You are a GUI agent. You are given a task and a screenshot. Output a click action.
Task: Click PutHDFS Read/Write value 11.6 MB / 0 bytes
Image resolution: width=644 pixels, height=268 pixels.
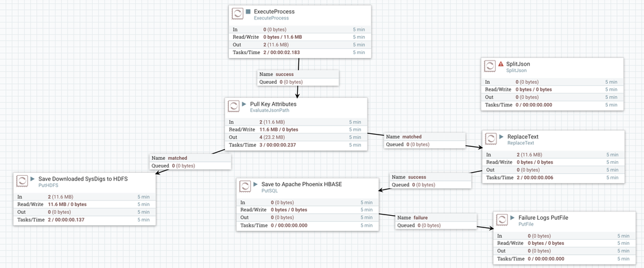pyautogui.click(x=67, y=204)
